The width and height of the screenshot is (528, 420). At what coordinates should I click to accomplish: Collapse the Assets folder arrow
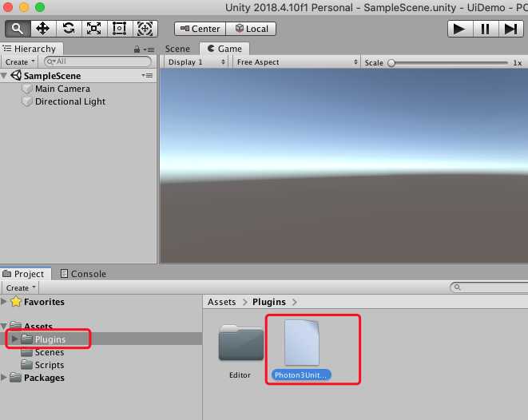[x=4, y=326]
